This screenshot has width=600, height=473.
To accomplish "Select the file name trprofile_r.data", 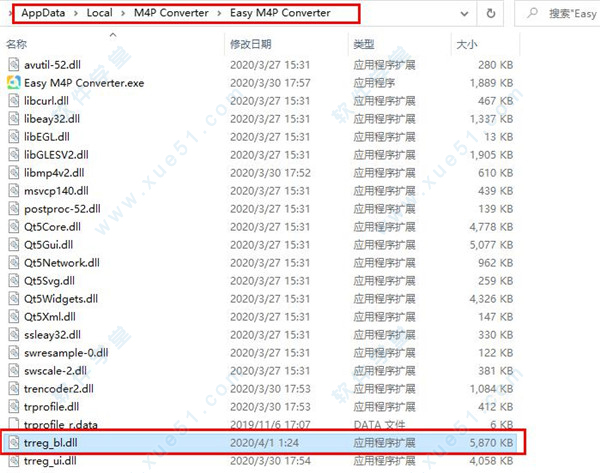I will tap(60, 424).
